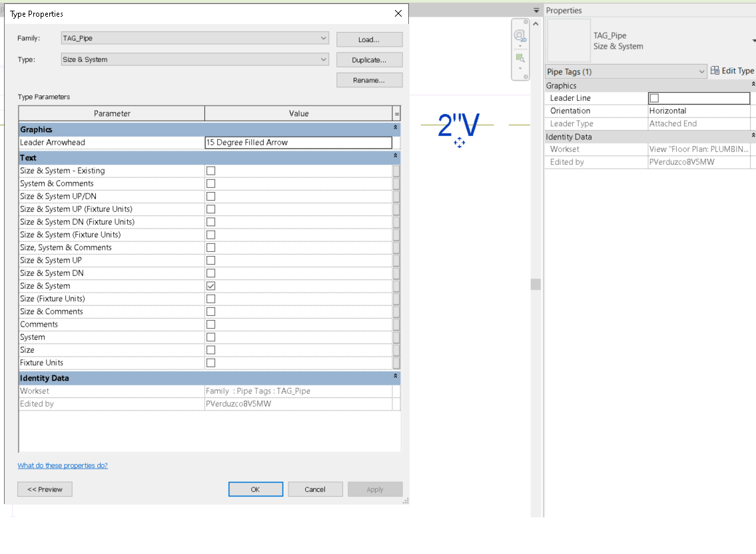Image resolution: width=756 pixels, height=554 pixels.
Task: Enable the Size & System UP/DN checkbox
Action: (210, 196)
